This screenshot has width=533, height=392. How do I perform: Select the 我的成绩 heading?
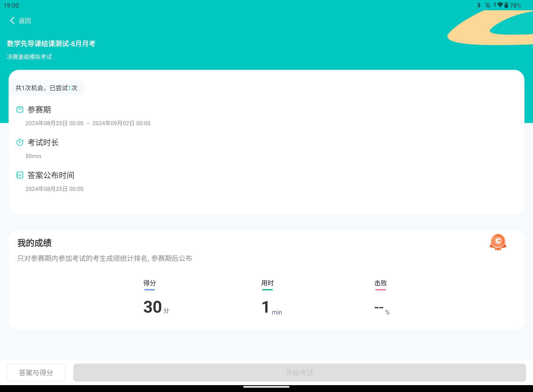point(34,243)
